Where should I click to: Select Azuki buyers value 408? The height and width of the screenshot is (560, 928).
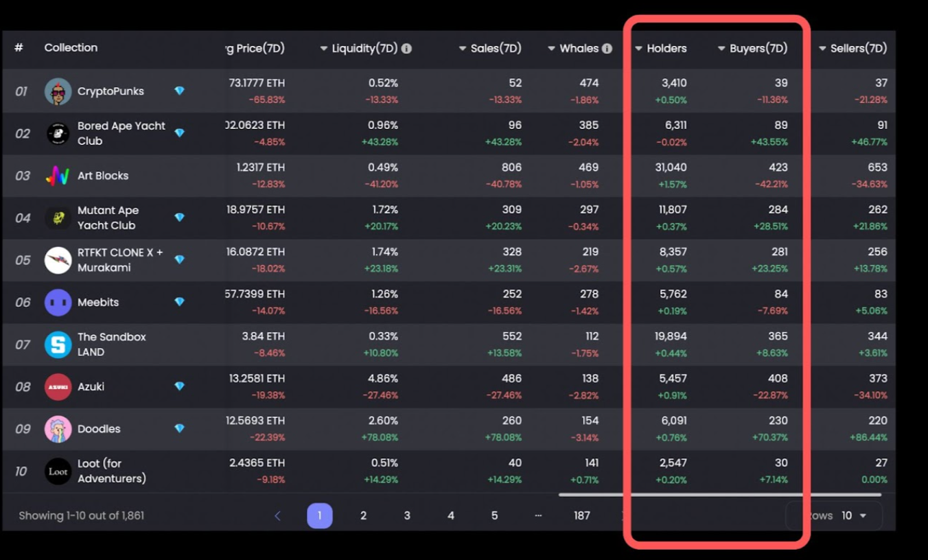(x=778, y=378)
